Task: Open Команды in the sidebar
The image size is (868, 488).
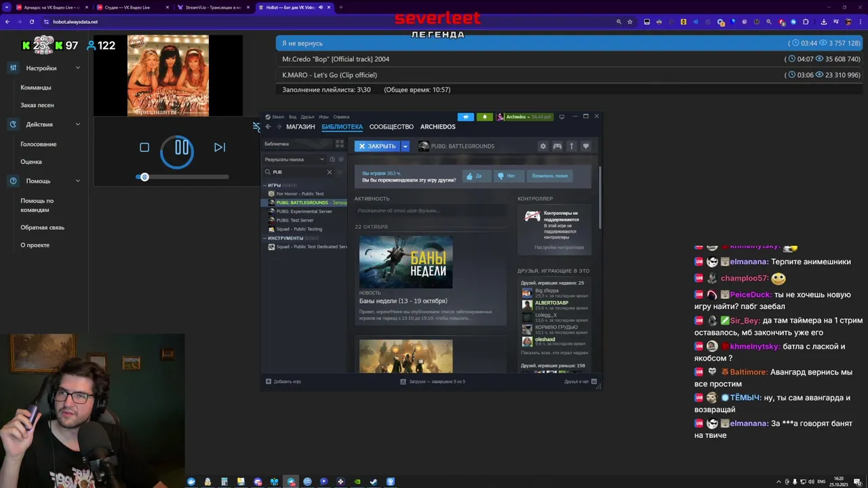Action: 36,87
